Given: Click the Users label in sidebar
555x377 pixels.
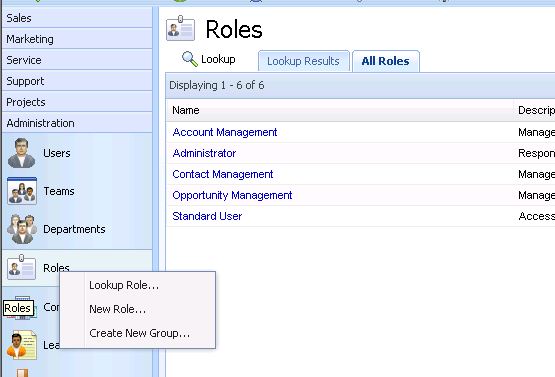Looking at the screenshot, I should click(57, 153).
